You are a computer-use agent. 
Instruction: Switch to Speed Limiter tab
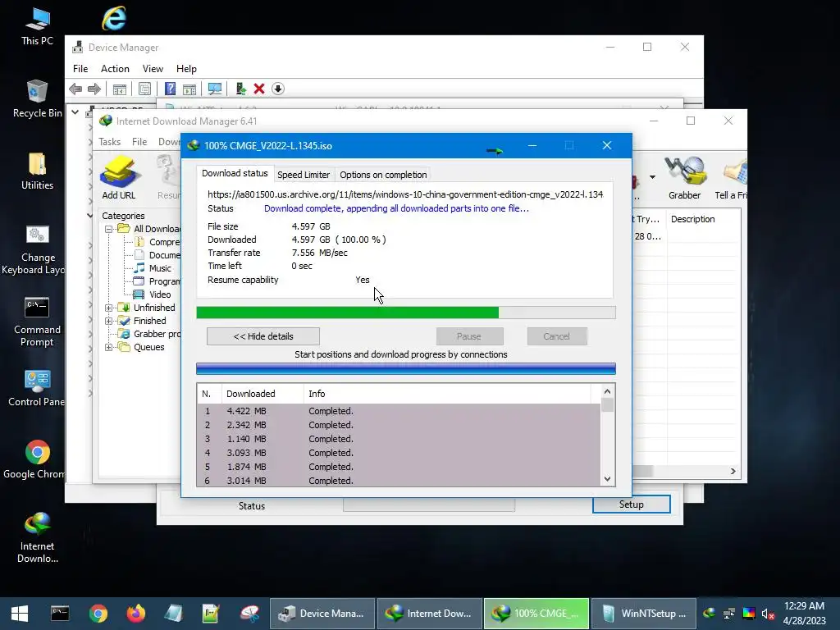click(x=304, y=175)
